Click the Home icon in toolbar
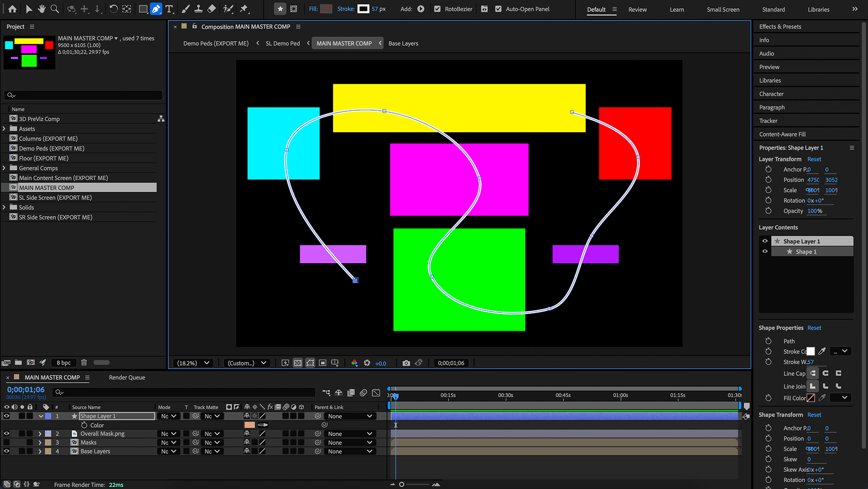The image size is (868, 489). click(x=12, y=9)
